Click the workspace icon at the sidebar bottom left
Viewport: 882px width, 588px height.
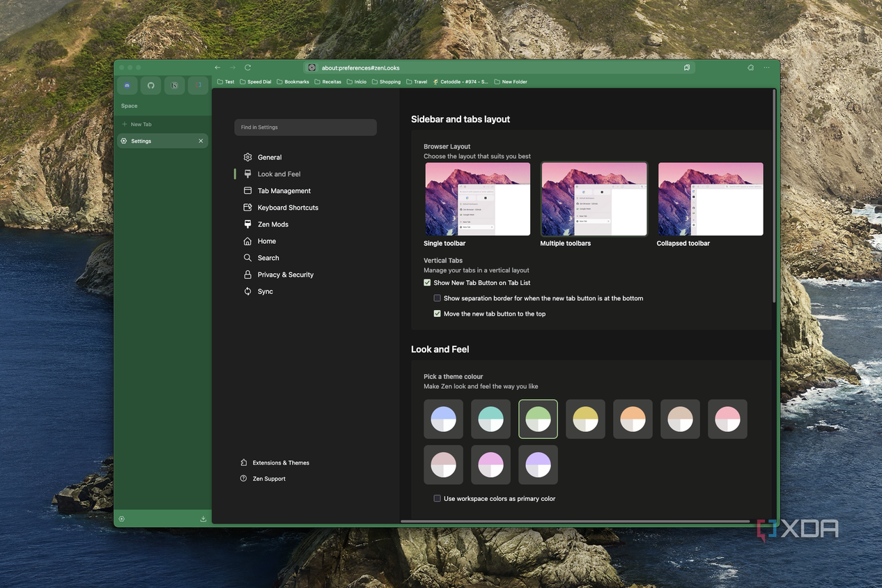coord(122,518)
